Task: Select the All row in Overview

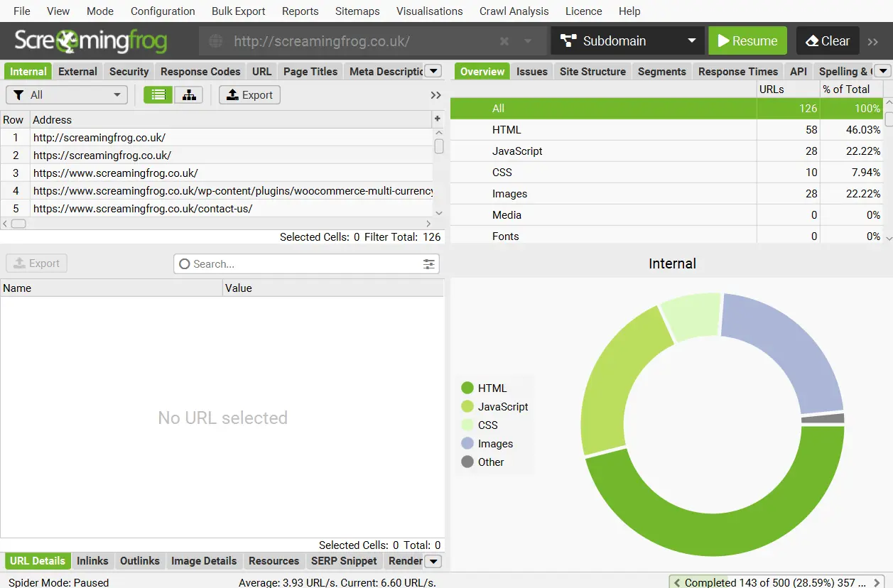Action: tap(666, 109)
